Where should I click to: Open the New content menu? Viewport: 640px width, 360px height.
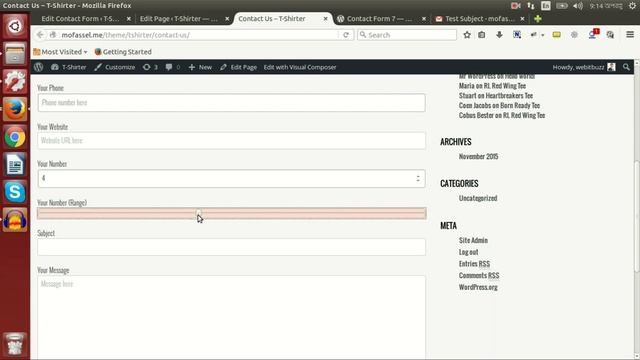[x=200, y=67]
